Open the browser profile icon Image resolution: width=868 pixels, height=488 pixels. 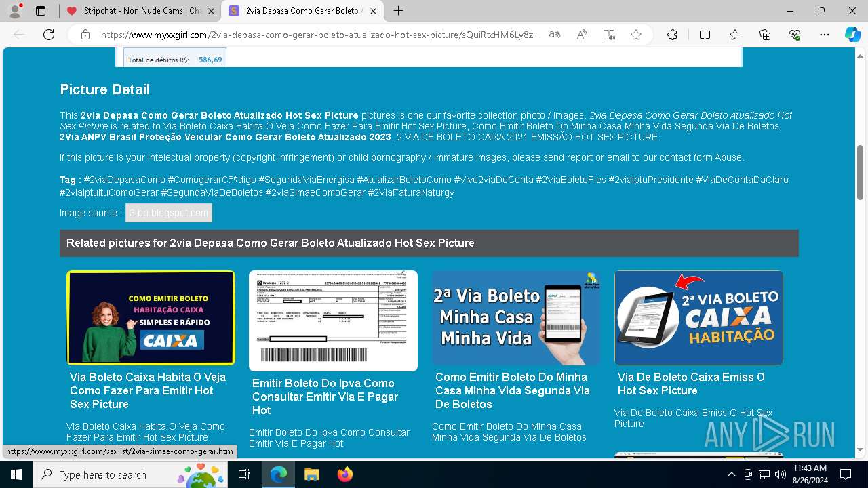tap(15, 11)
